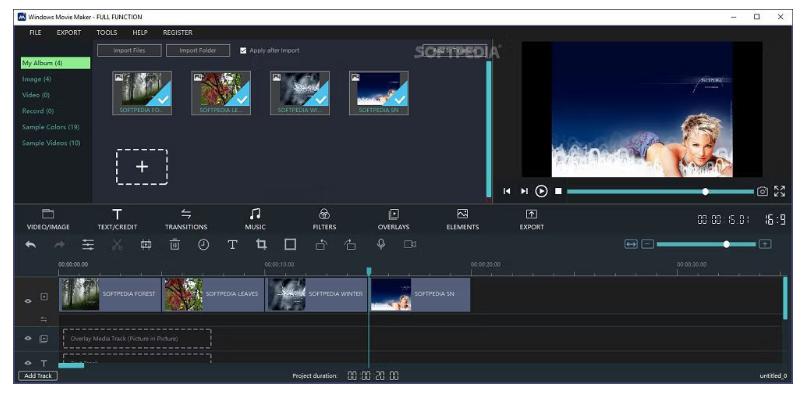Jump to previous frame in preview

[507, 191]
